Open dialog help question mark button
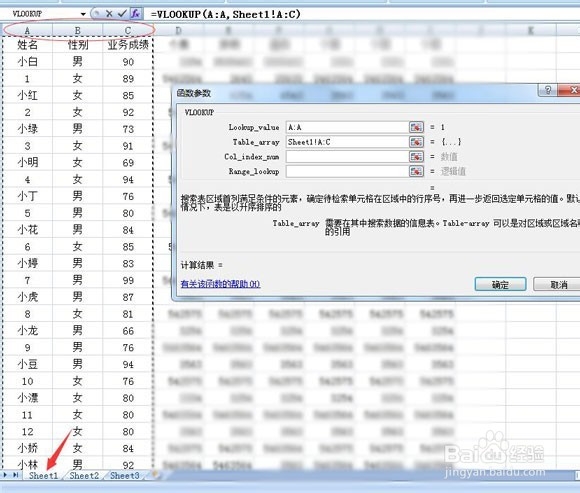The image size is (580, 493). 548,90
